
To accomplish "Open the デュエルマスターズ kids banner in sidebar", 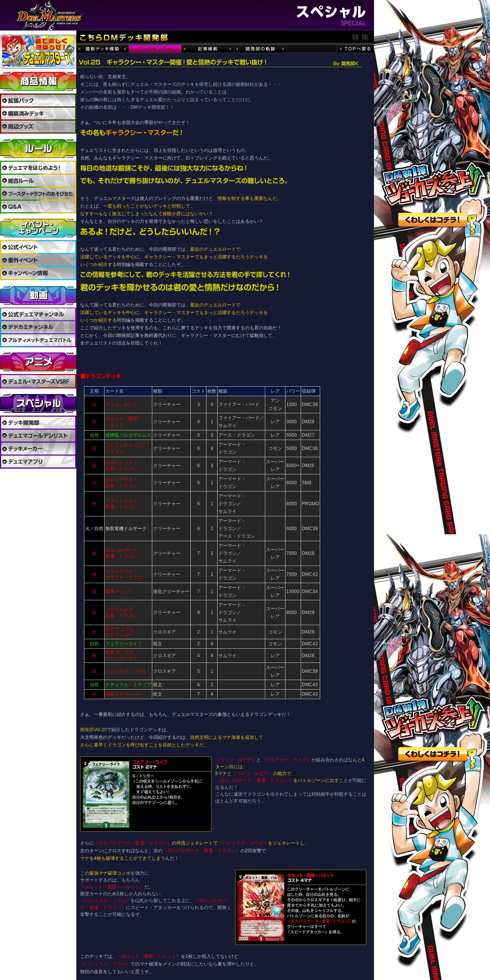I will pos(38,51).
